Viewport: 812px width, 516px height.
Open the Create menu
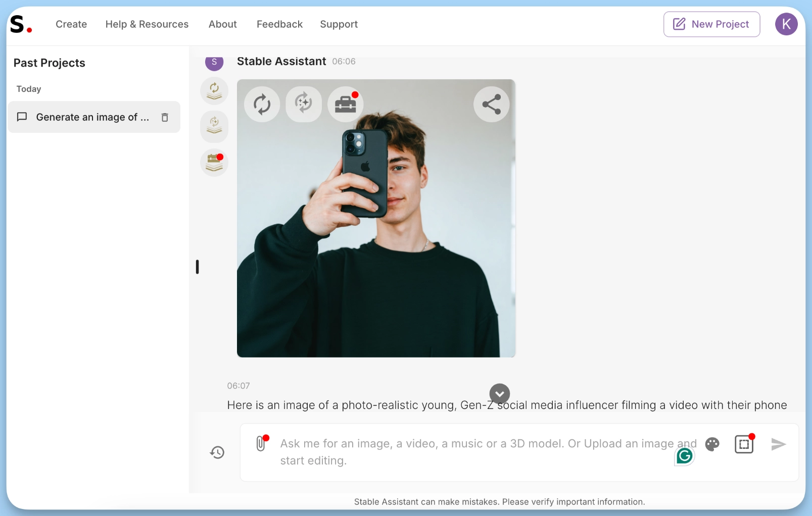coord(71,24)
